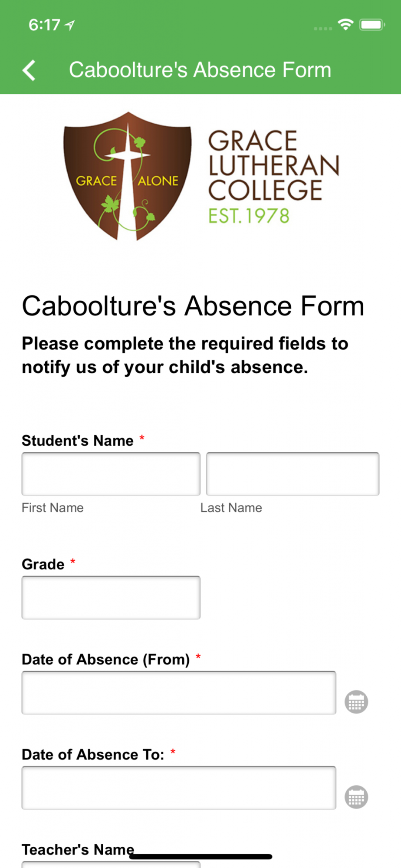Tap the home indicator bar at bottom
This screenshot has width=401, height=868.
pyautogui.click(x=200, y=856)
